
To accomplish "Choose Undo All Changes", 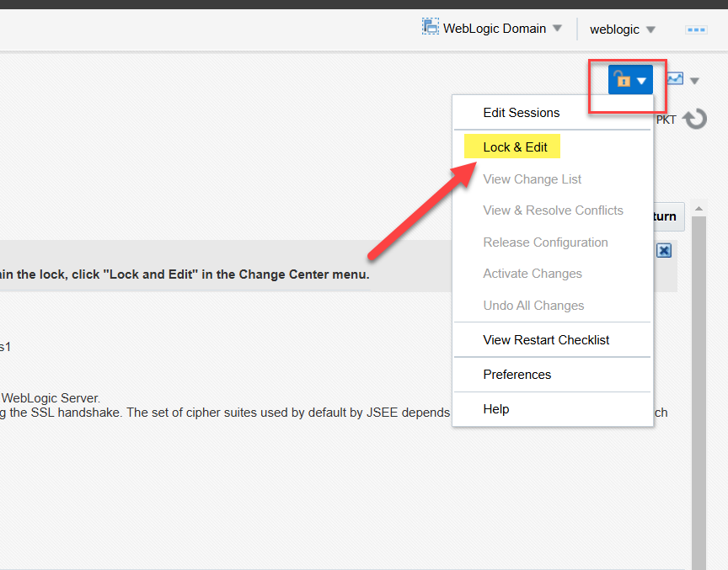I will pos(533,306).
